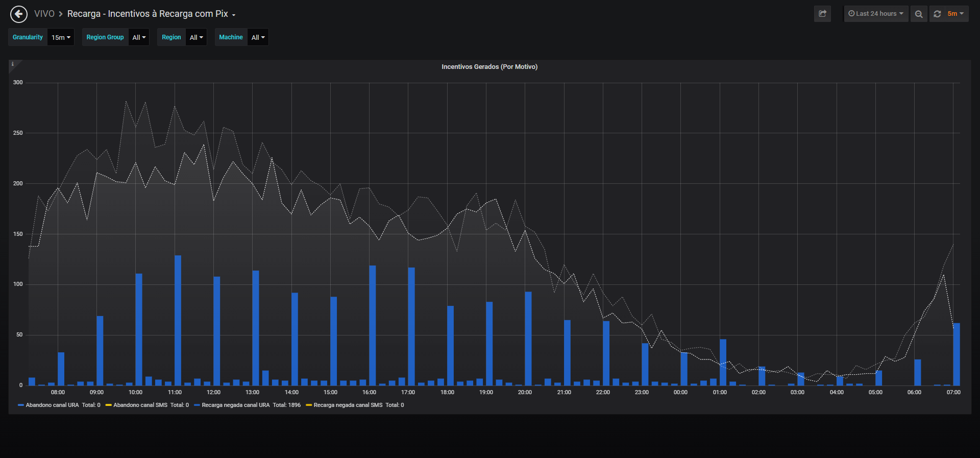Expand the 5m refresh interval dropdown

click(955, 14)
